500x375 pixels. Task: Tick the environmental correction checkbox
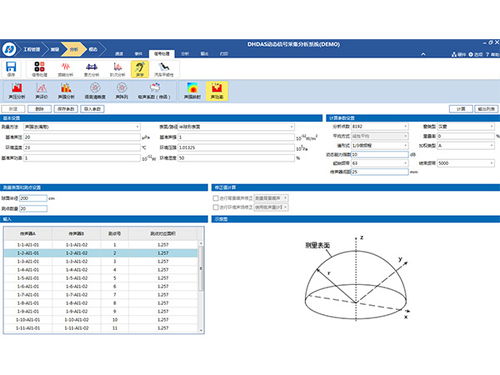216,207
